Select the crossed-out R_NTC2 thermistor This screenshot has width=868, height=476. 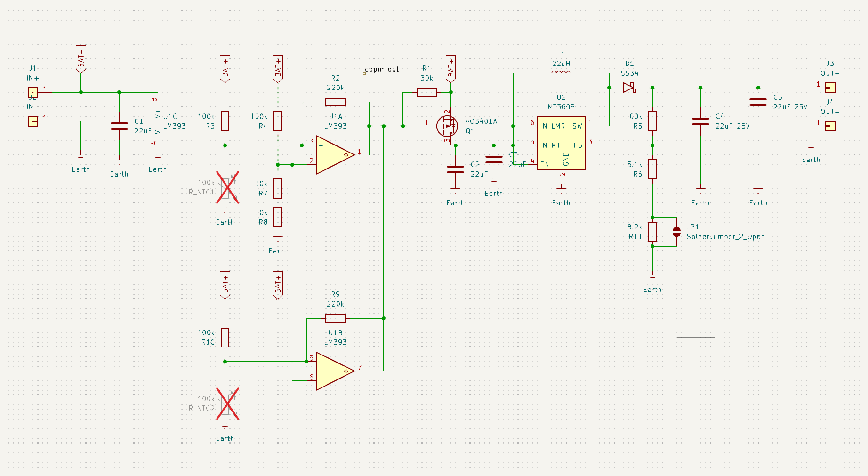tap(225, 404)
